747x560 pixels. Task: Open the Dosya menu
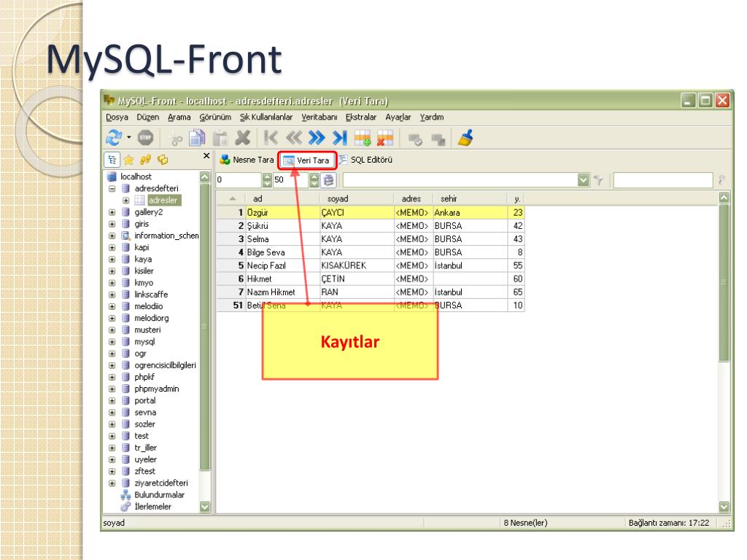pyautogui.click(x=117, y=117)
